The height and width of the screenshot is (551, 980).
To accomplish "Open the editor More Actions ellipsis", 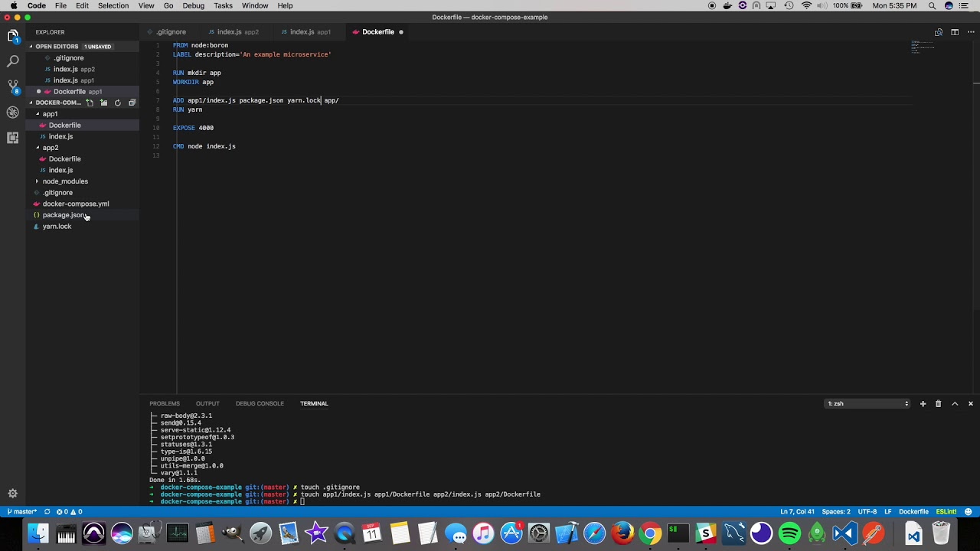I will click(x=970, y=32).
